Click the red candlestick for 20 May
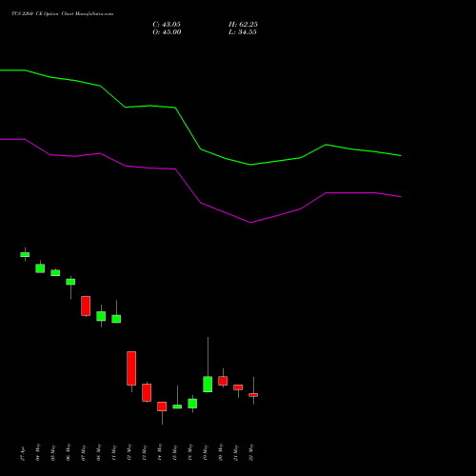476x476 pixels. 223,381
